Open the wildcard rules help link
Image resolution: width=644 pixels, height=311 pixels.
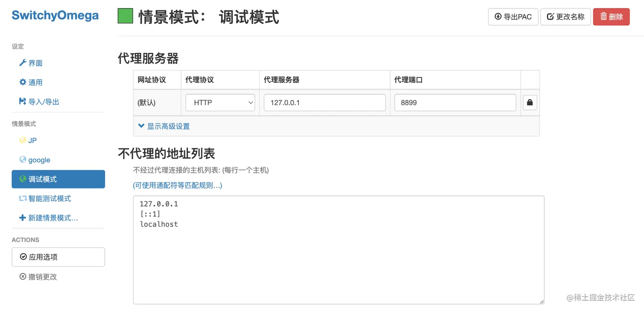click(178, 185)
